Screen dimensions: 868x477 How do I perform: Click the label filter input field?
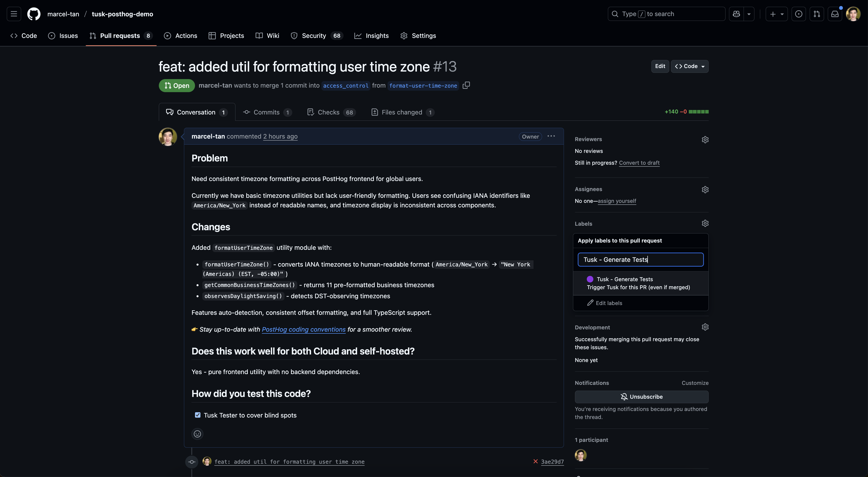click(x=641, y=260)
